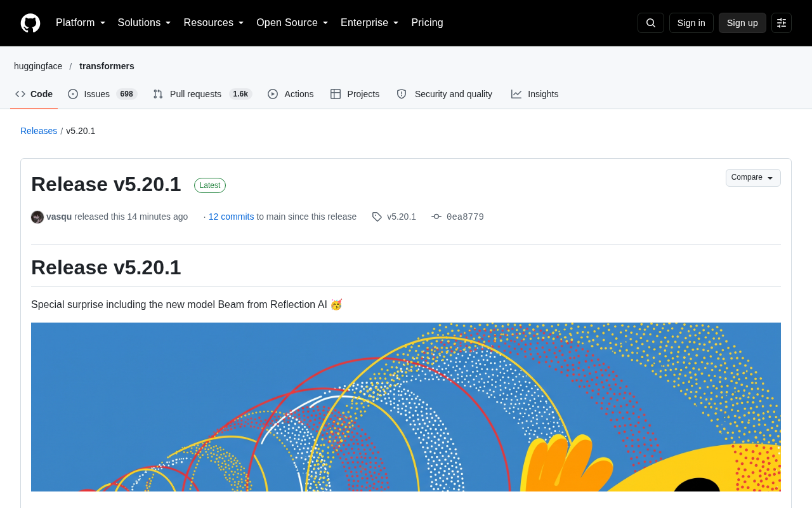Expand the Open Source menu
This screenshot has width=812, height=508.
pos(292,23)
